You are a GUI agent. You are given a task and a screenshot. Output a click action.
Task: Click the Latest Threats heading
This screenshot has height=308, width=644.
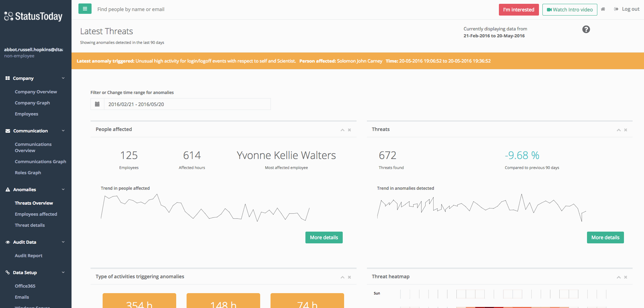[x=106, y=31]
